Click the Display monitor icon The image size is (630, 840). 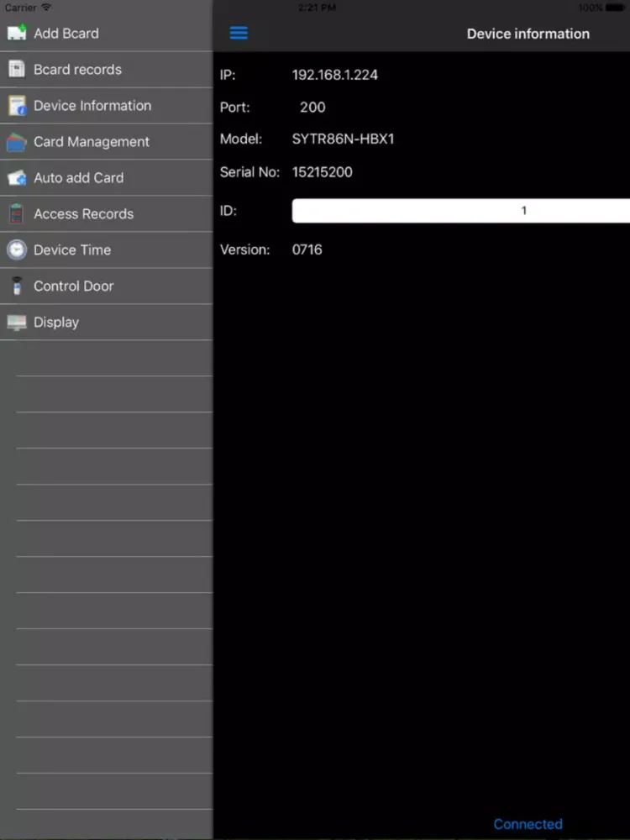(17, 323)
